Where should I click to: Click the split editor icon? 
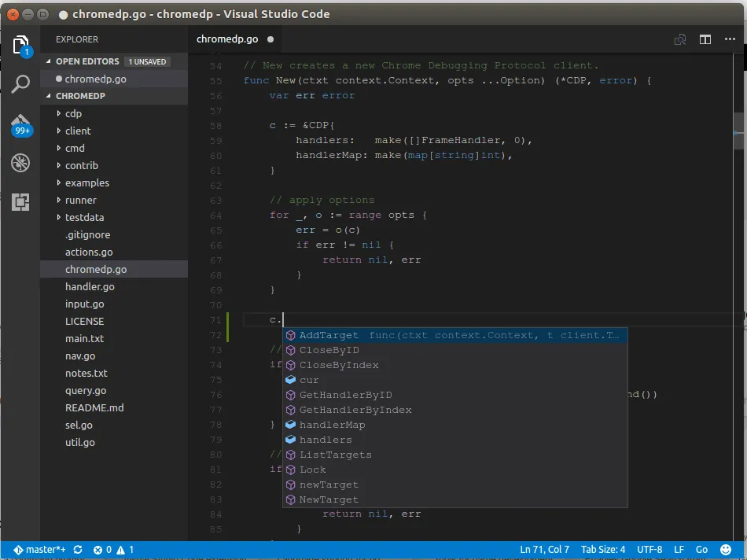pos(705,39)
